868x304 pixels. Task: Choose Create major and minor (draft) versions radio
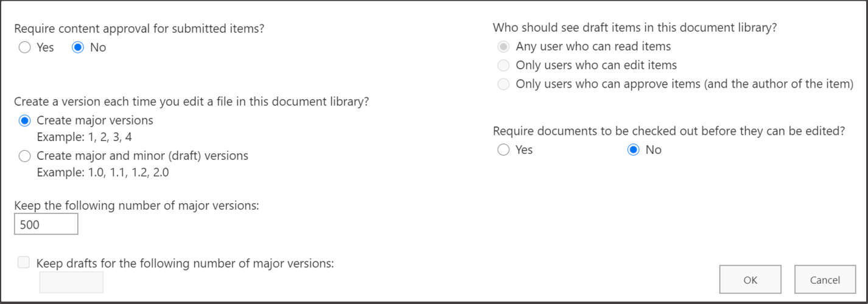(x=25, y=156)
